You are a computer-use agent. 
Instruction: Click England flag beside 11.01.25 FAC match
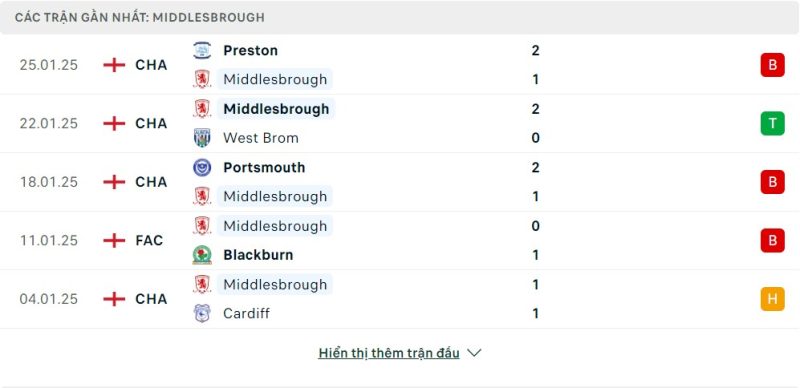114,240
